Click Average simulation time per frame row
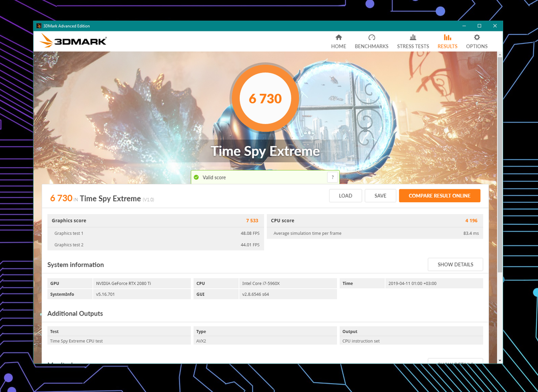The height and width of the screenshot is (392, 538). 375,233
